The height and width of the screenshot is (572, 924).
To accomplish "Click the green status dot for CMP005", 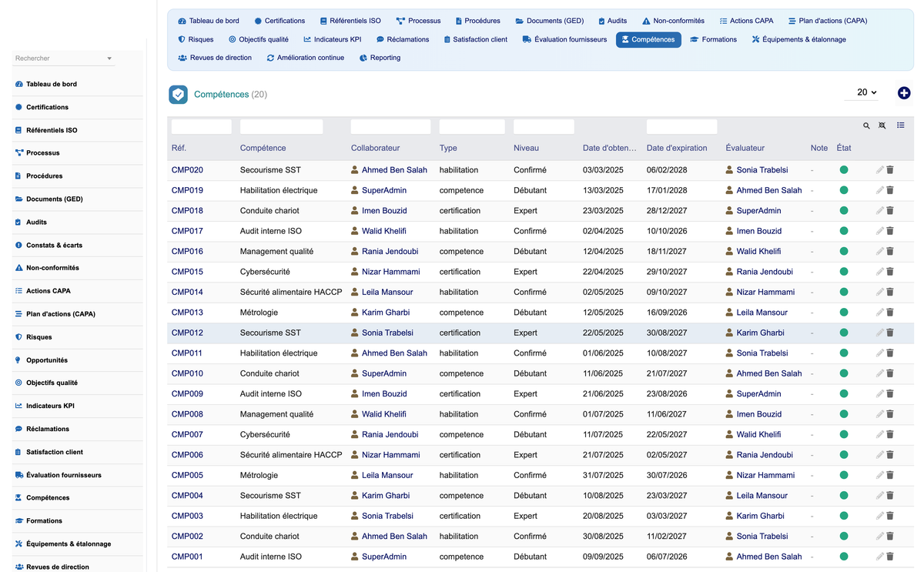I will [844, 475].
